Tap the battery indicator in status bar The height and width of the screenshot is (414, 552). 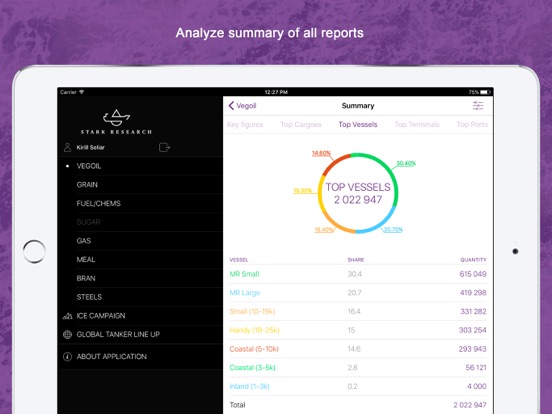coord(485,92)
